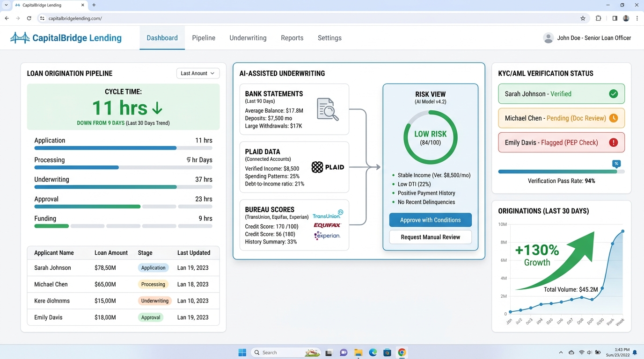Image resolution: width=644 pixels, height=359 pixels.
Task: Open the Windows Start menu
Action: pos(242,352)
